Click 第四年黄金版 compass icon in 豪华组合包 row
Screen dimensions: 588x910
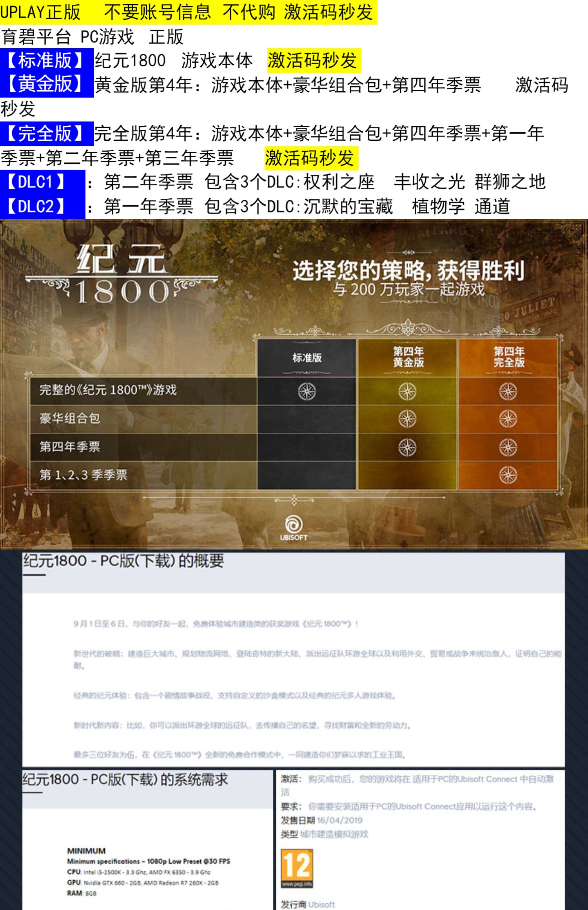(x=407, y=419)
